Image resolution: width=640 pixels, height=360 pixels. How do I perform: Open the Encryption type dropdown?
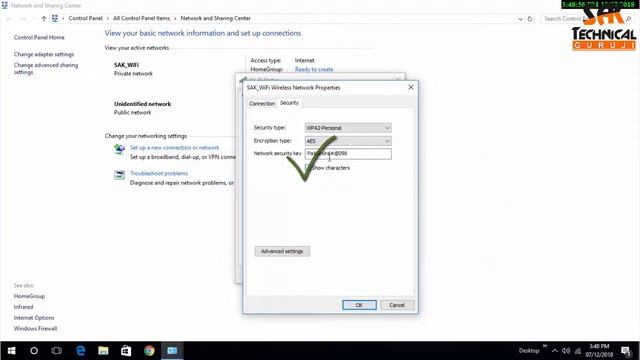pyautogui.click(x=348, y=141)
